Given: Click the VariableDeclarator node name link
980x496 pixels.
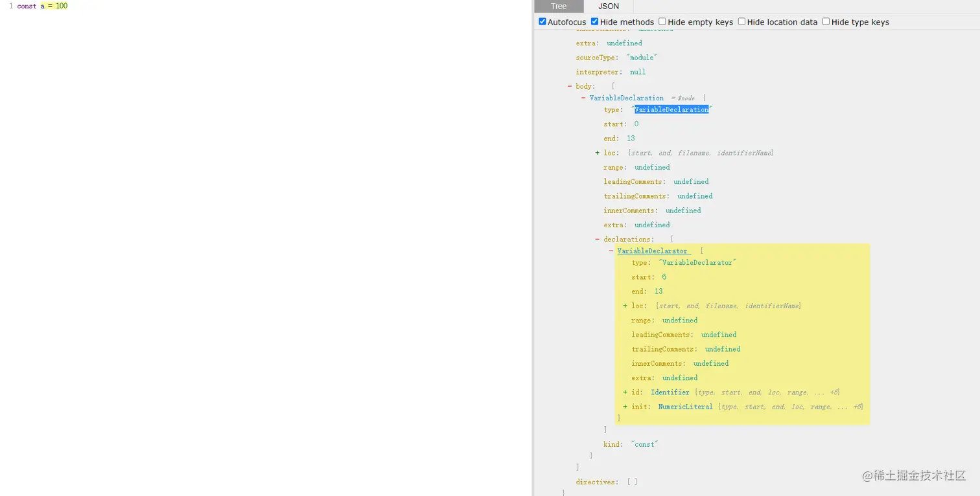Looking at the screenshot, I should click(x=653, y=251).
